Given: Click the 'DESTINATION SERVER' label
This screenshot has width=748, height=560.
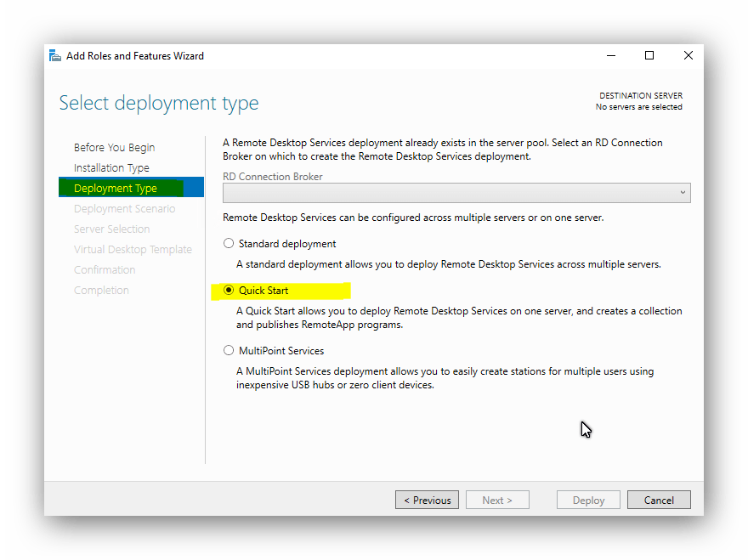Looking at the screenshot, I should point(641,95).
